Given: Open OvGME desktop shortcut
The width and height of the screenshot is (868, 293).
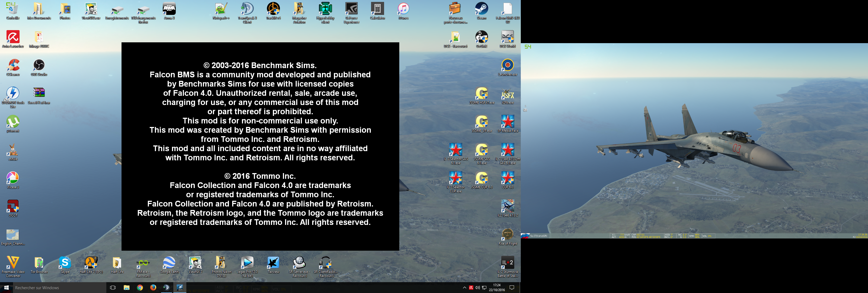Looking at the screenshot, I should click(x=481, y=39).
